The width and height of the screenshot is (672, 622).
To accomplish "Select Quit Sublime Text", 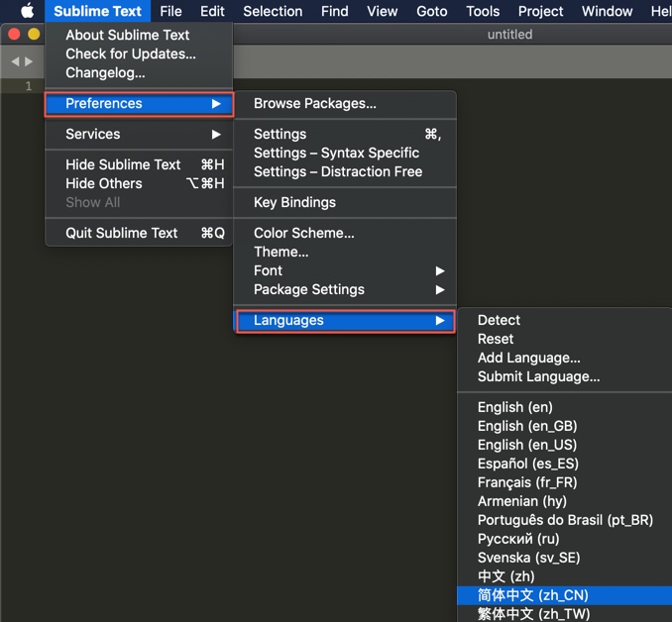I will pos(139,233).
